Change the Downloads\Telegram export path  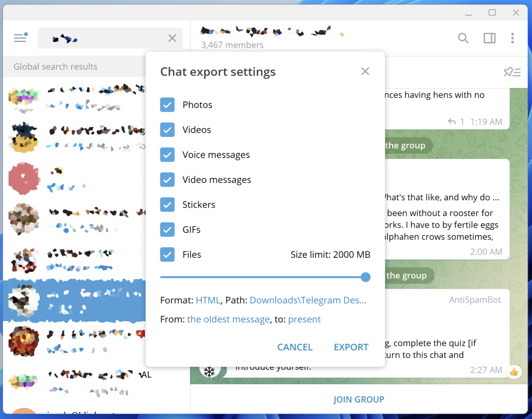coord(308,300)
